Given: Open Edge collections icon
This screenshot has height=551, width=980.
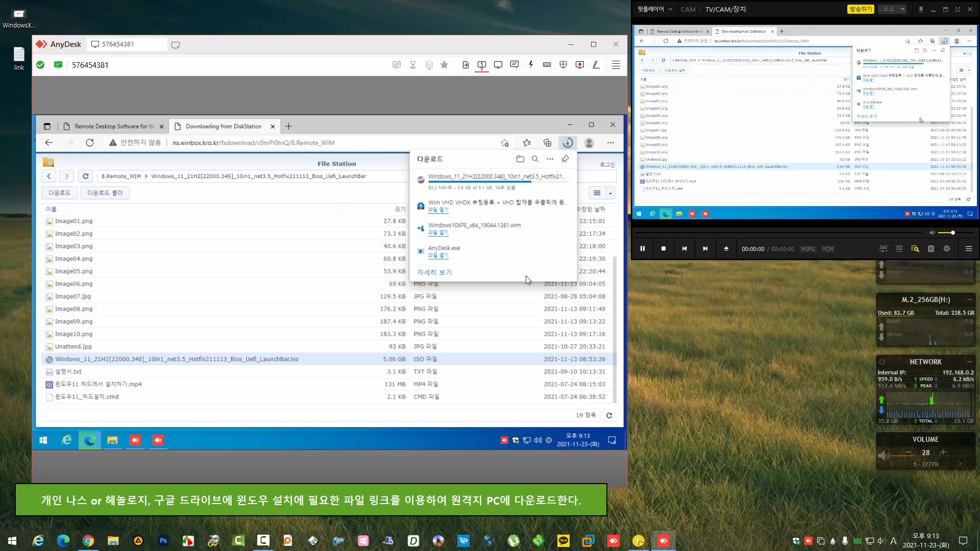Looking at the screenshot, I should click(547, 143).
